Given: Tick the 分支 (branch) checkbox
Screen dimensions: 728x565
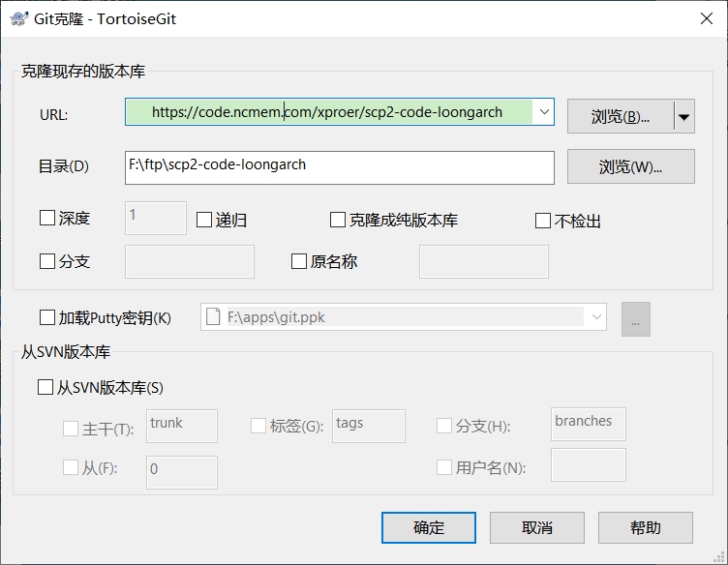Looking at the screenshot, I should [x=47, y=261].
